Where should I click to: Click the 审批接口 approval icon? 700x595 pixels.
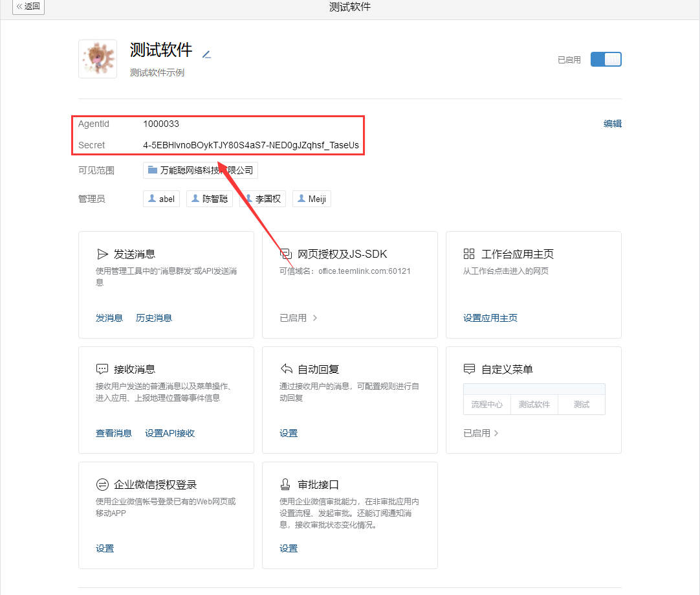[285, 484]
